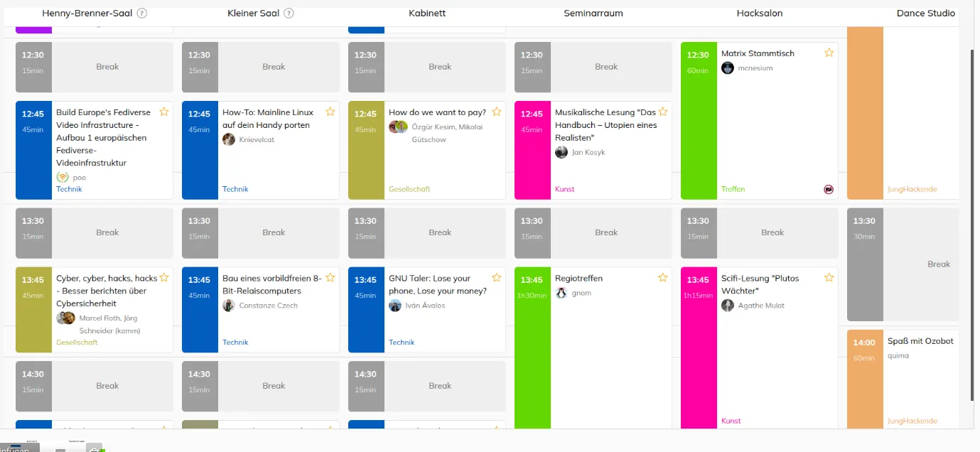This screenshot has height=452, width=980.
Task: Click help icon next to Henny-Brenner-Saal
Action: (141, 13)
